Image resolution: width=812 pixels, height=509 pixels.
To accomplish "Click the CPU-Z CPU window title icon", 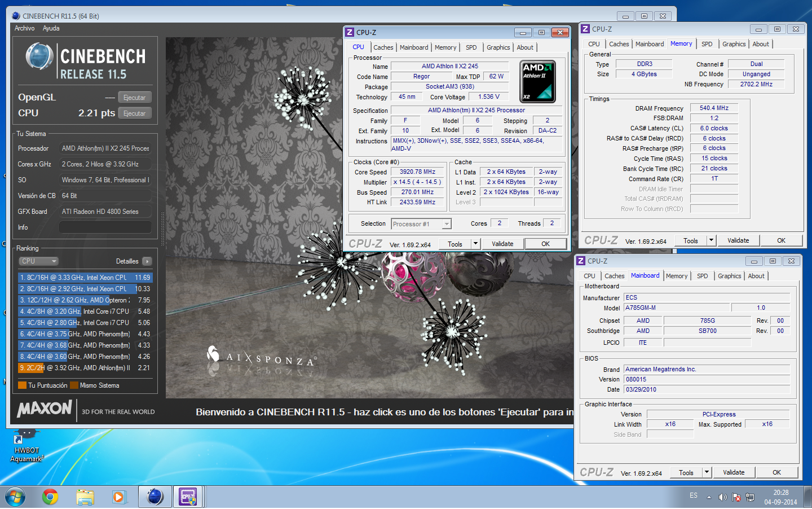I will coord(350,32).
